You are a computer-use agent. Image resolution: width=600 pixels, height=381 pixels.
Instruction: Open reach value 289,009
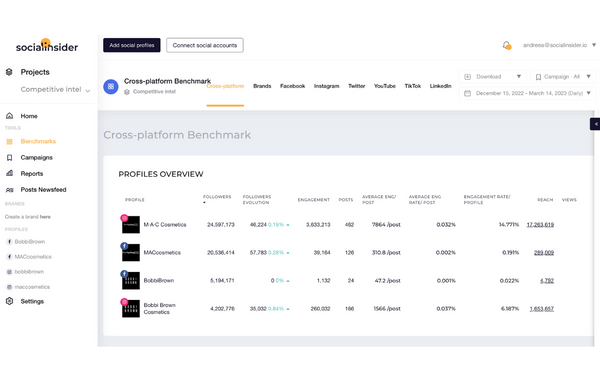pyautogui.click(x=544, y=252)
